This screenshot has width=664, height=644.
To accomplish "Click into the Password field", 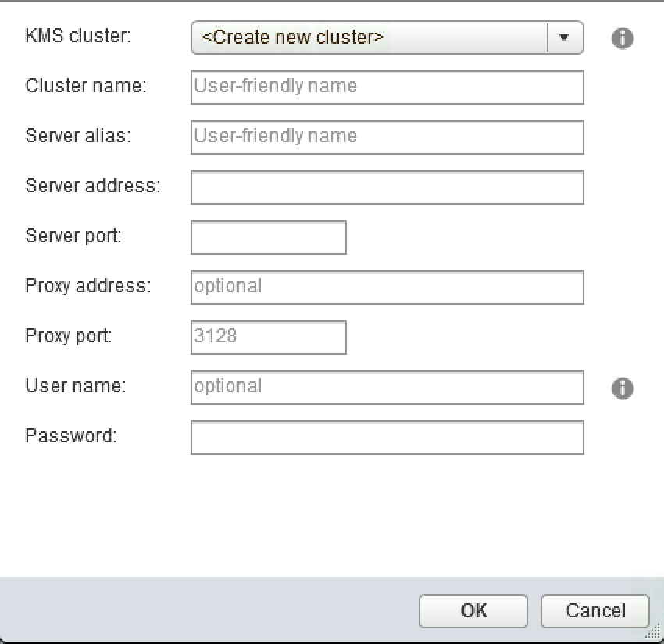I will click(387, 438).
